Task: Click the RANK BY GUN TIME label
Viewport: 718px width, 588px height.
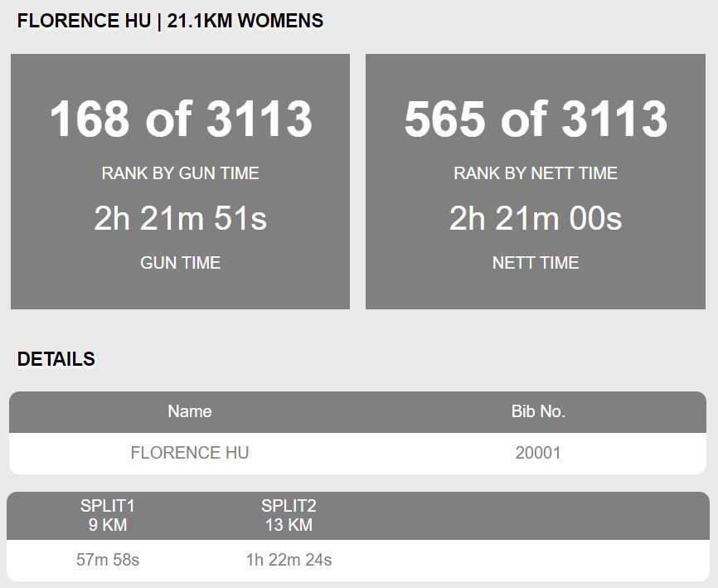Action: coord(181,173)
